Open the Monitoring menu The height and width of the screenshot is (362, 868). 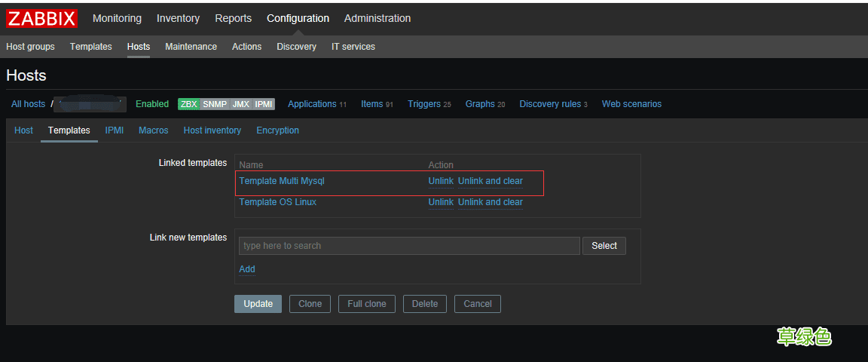[x=117, y=18]
